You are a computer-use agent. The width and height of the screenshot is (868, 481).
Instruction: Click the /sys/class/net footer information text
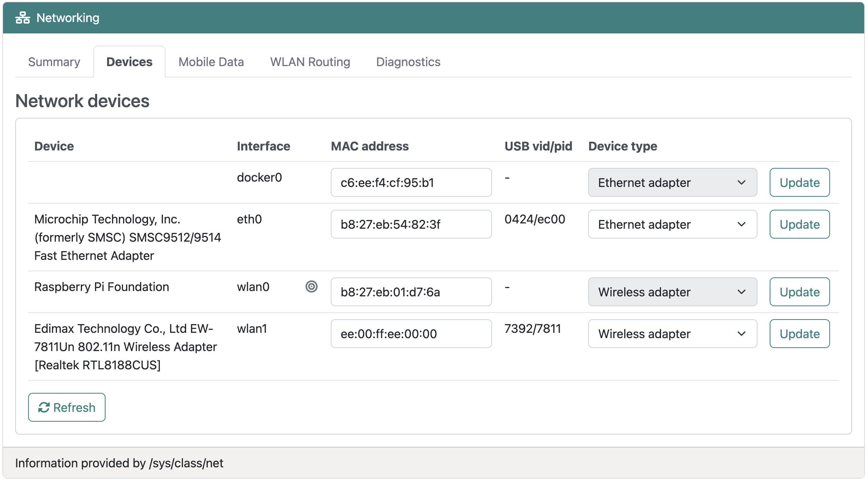point(119,463)
